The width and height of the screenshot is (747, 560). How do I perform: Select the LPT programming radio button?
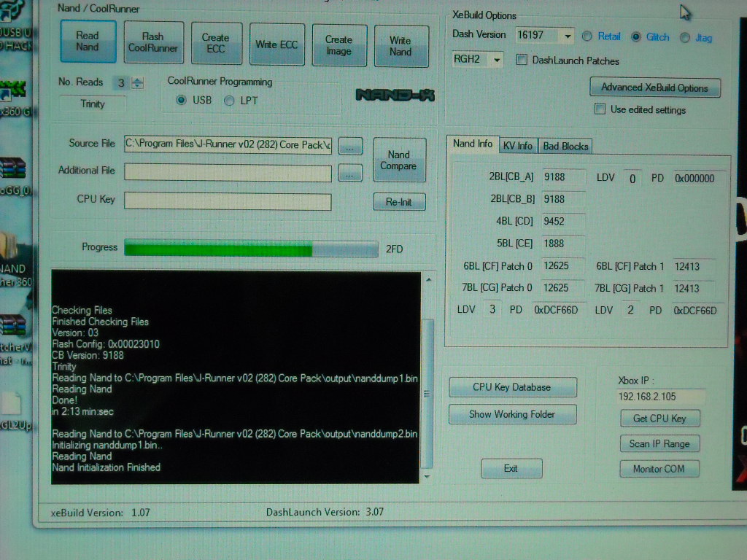tap(229, 101)
